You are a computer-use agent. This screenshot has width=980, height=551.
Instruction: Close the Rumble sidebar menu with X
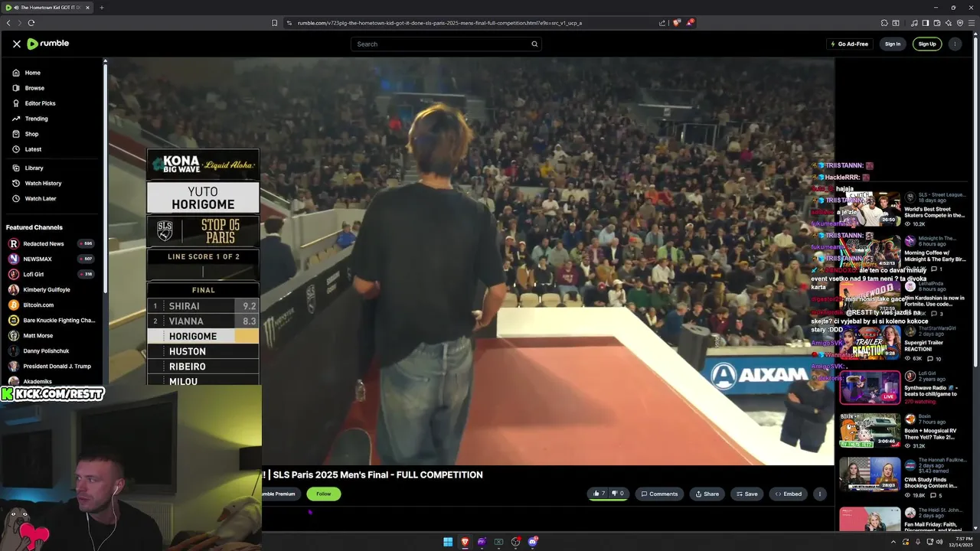(17, 44)
